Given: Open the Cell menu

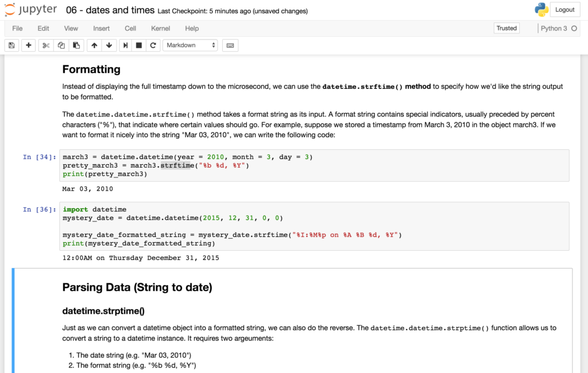Looking at the screenshot, I should (x=130, y=29).
